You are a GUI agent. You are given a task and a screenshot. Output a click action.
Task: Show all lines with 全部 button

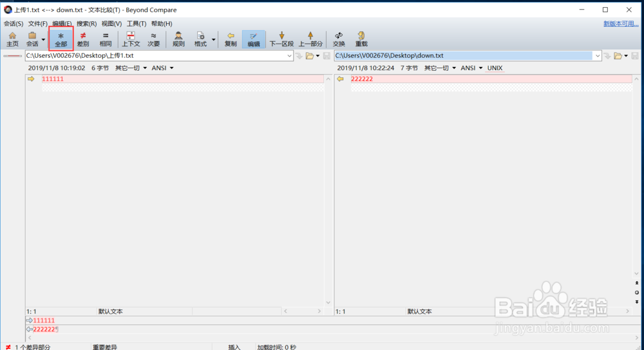[61, 39]
